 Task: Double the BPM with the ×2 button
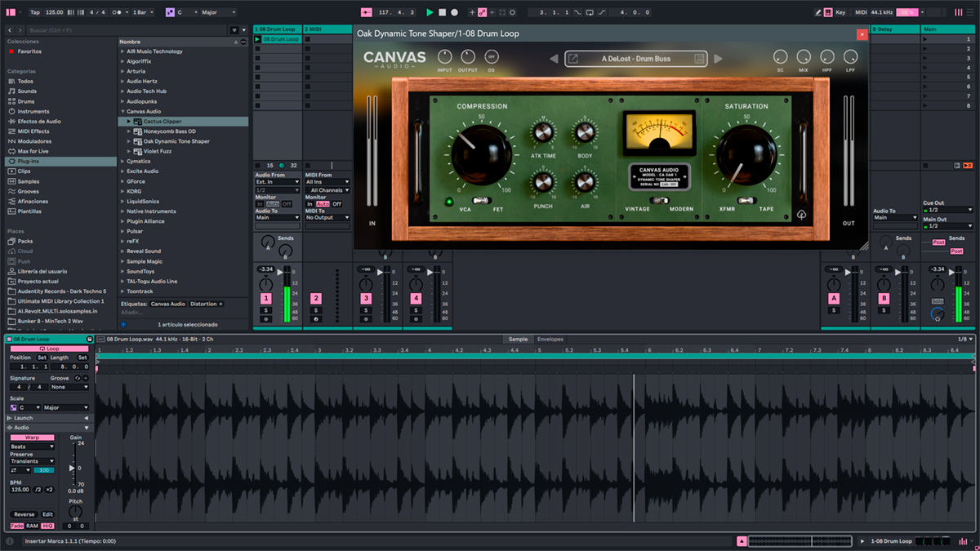(50, 490)
